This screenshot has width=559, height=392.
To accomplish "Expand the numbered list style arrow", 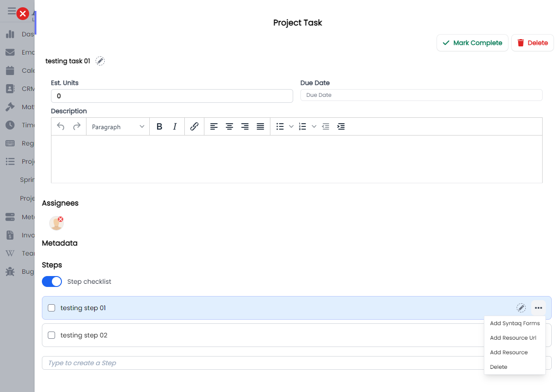I will pos(314,127).
